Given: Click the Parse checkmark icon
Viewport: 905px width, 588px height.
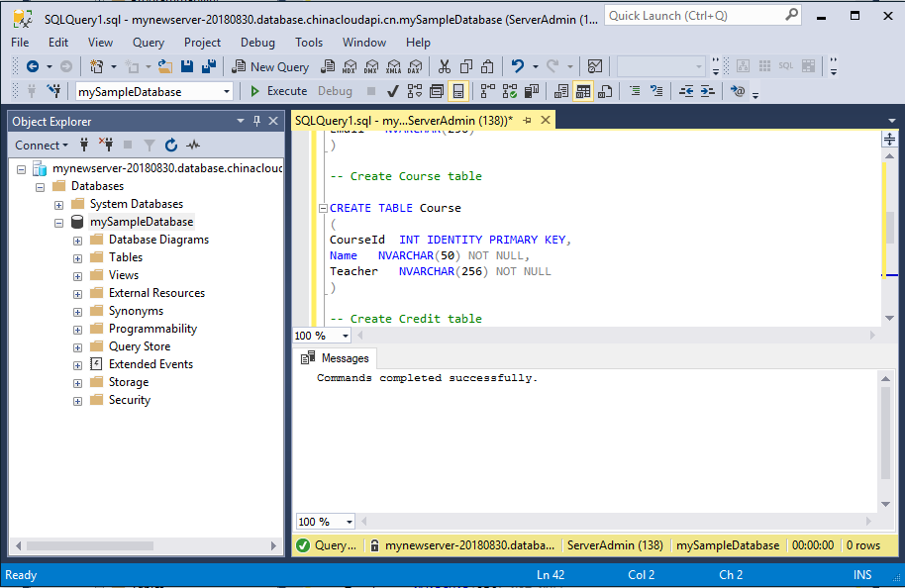Looking at the screenshot, I should coord(392,91).
